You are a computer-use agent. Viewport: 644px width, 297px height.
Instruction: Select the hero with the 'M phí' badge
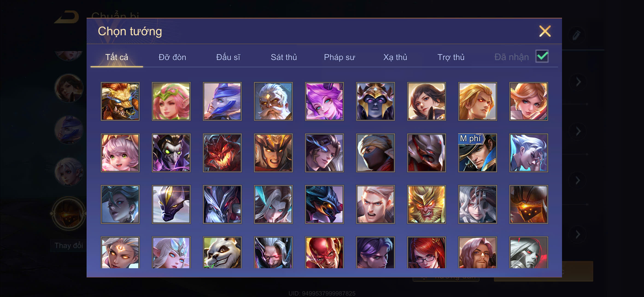(477, 153)
